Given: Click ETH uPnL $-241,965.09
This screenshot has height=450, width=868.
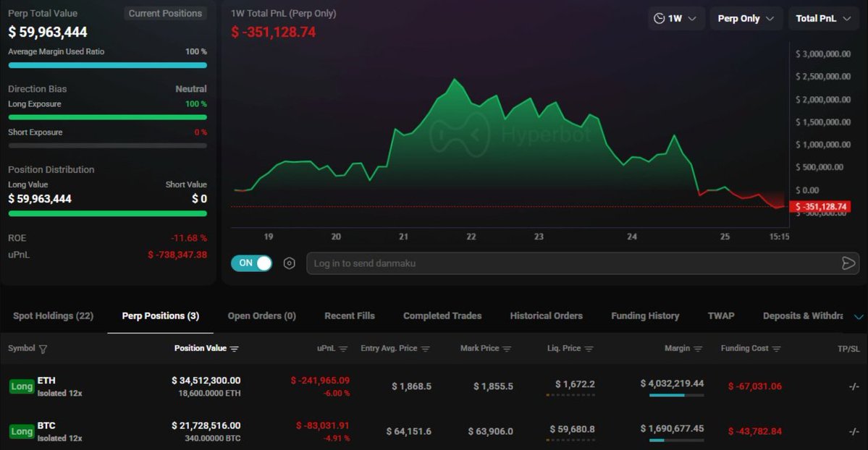Looking at the screenshot, I should (x=320, y=381).
